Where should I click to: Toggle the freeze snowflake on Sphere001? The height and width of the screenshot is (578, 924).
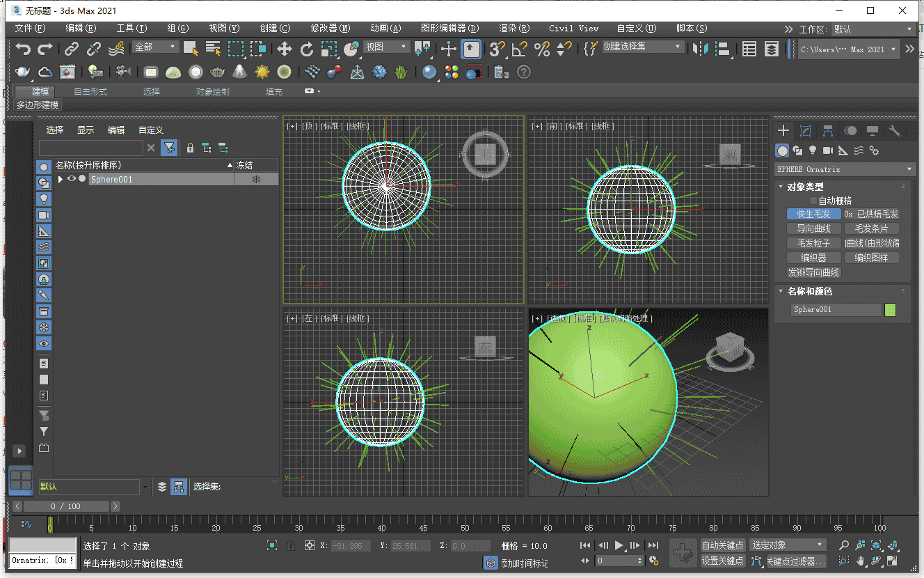coord(256,179)
